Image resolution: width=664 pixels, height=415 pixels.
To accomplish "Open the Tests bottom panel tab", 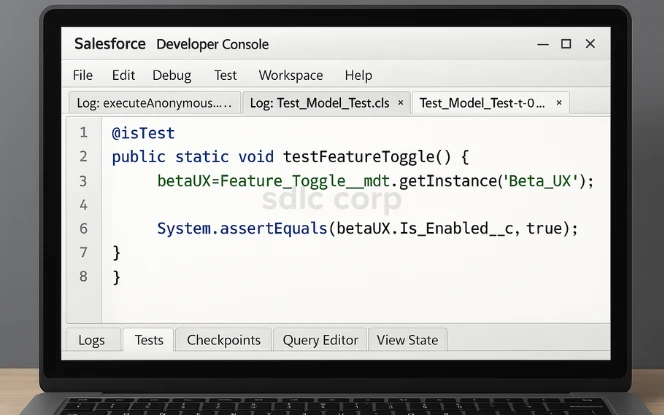I will click(149, 340).
